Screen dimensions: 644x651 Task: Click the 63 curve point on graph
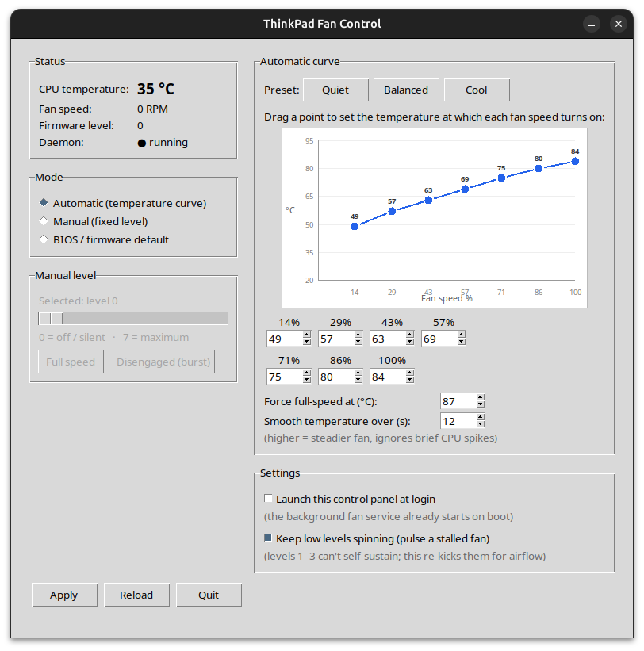pos(428,200)
